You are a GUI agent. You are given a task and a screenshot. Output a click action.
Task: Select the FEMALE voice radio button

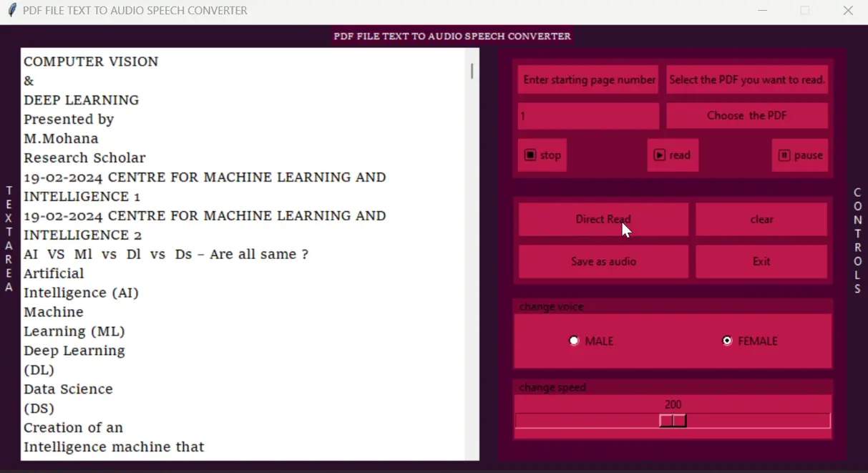727,341
